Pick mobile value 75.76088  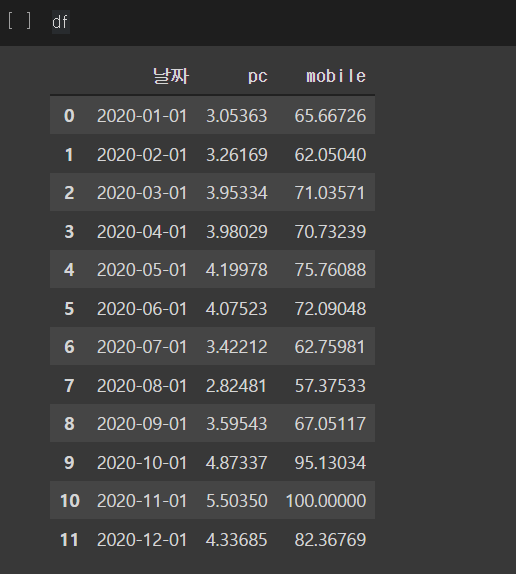(330, 270)
